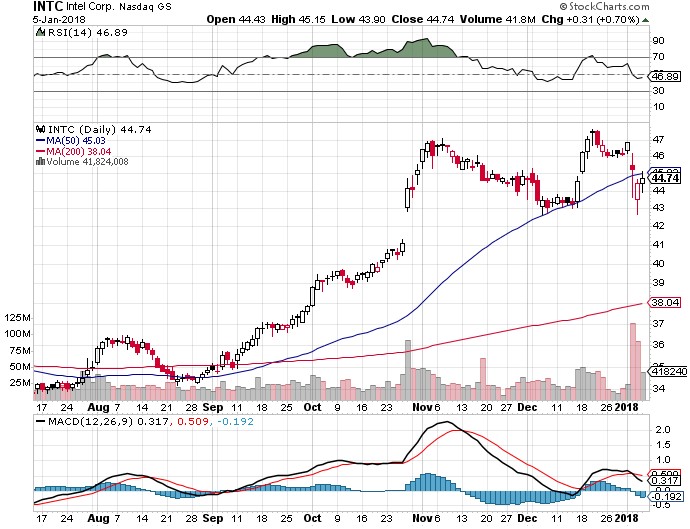Click the candlestick icon beside INTC (Daily)
The width and height of the screenshot is (690, 529).
[x=40, y=129]
